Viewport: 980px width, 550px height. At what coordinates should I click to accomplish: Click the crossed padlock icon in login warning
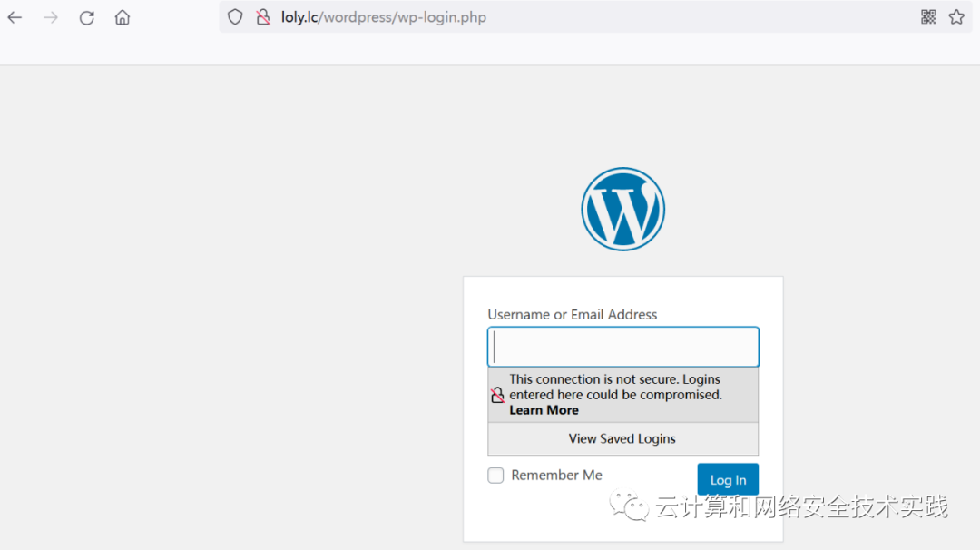497,395
